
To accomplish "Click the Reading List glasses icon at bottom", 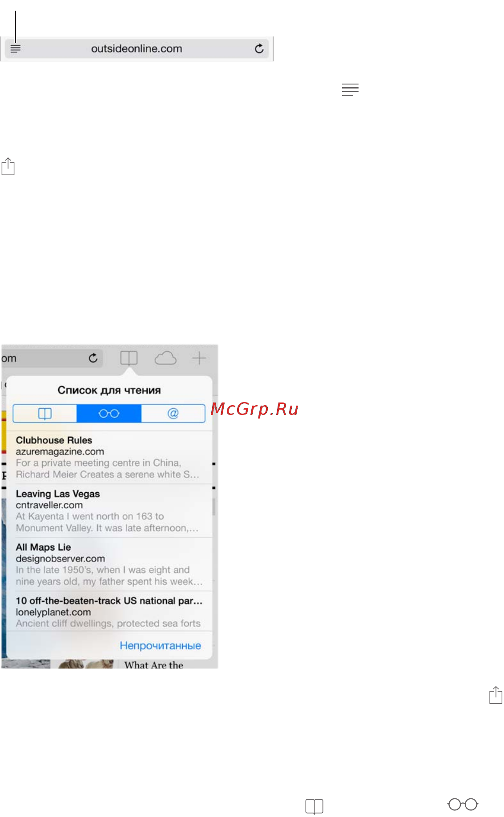I will (x=463, y=804).
